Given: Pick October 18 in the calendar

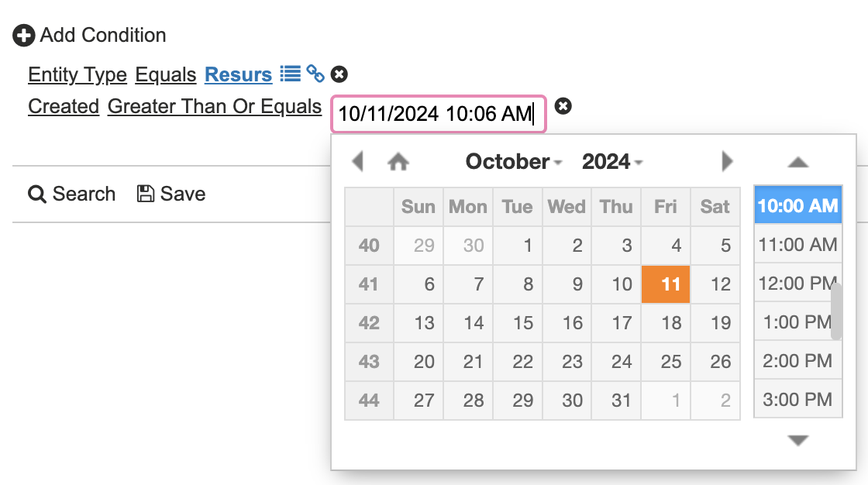Looking at the screenshot, I should [671, 322].
